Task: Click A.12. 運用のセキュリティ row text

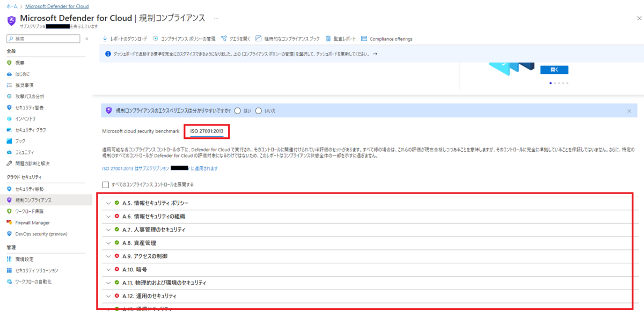Action: tap(149, 296)
